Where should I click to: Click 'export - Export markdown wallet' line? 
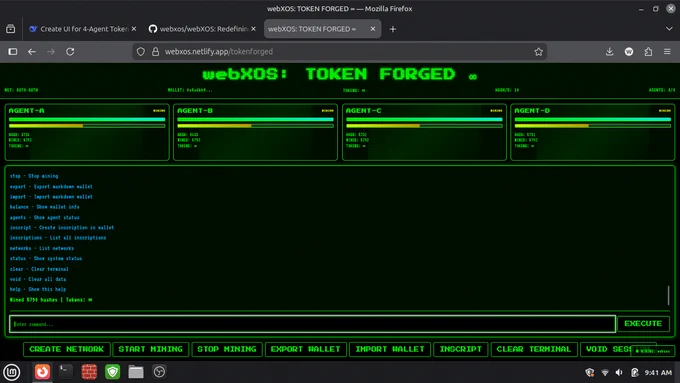pos(51,187)
